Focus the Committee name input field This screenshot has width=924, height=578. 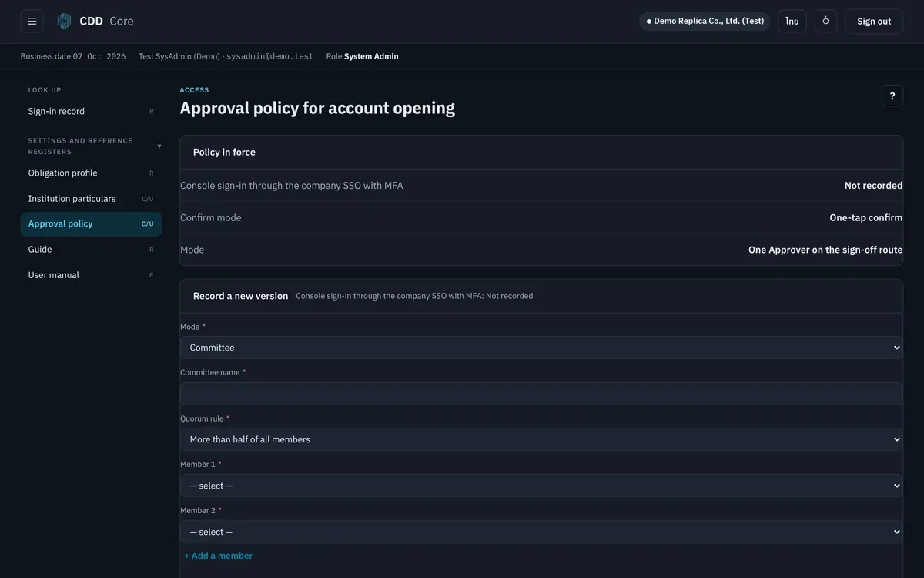[541, 394]
